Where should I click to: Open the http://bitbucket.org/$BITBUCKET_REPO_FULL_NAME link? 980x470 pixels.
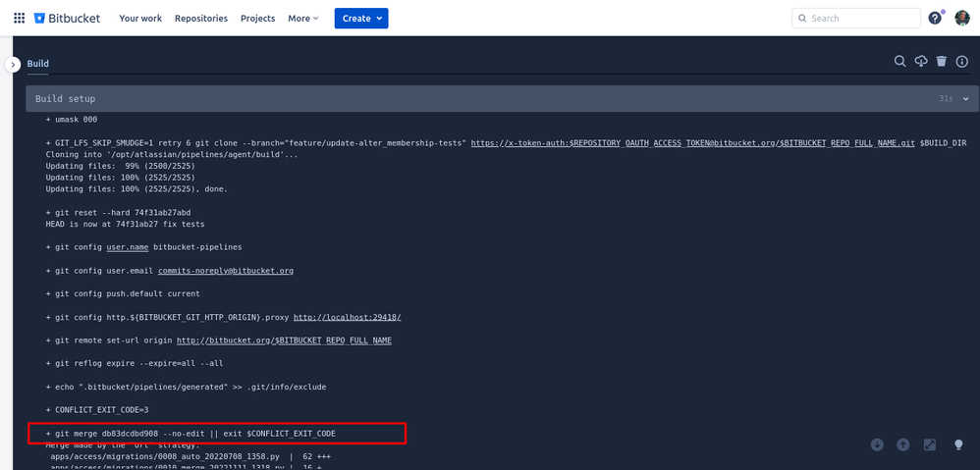(284, 340)
